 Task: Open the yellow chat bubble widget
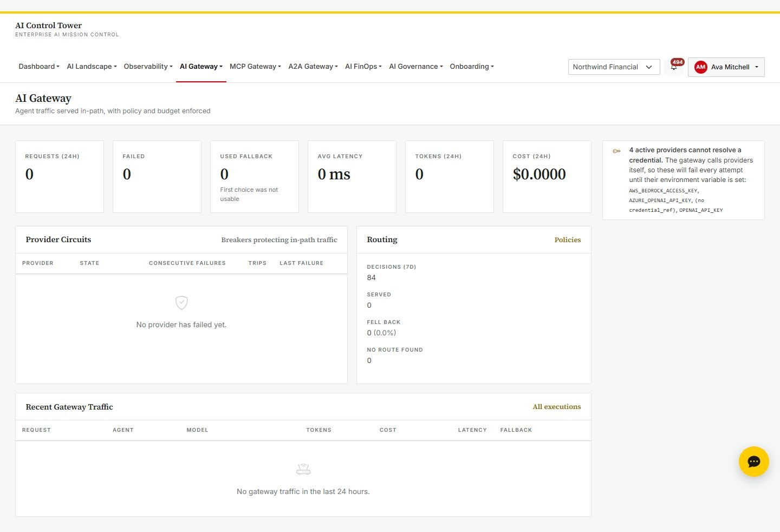point(753,462)
